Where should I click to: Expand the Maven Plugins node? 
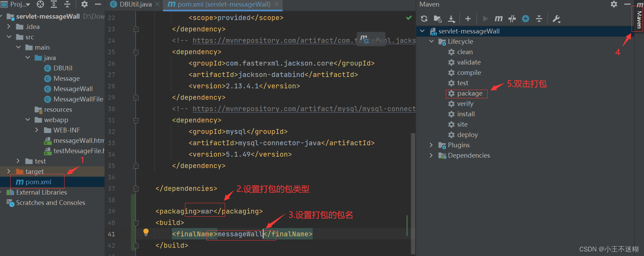432,145
